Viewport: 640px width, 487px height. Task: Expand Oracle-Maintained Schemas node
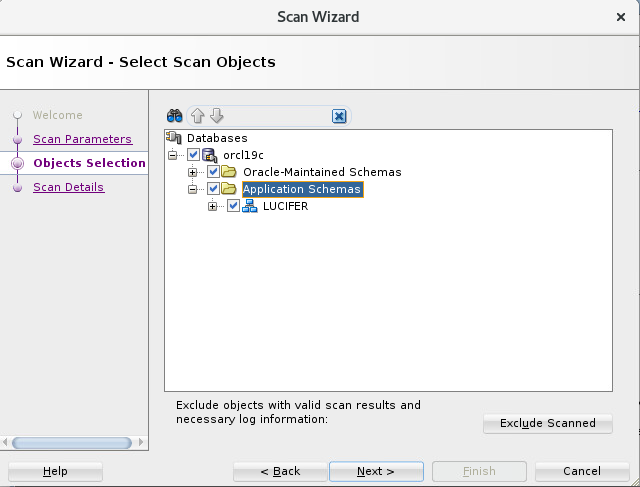[x=193, y=172]
